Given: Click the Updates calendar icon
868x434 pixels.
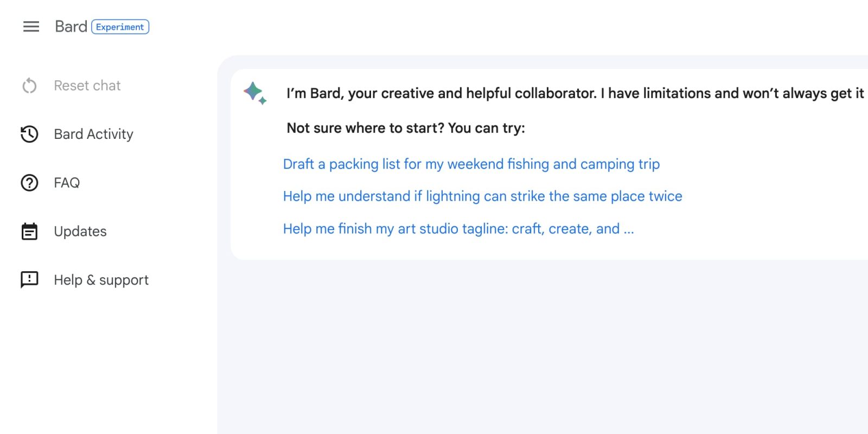Looking at the screenshot, I should point(29,232).
